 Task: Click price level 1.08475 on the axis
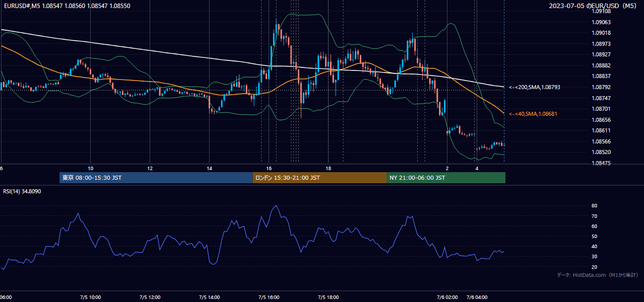click(x=601, y=163)
